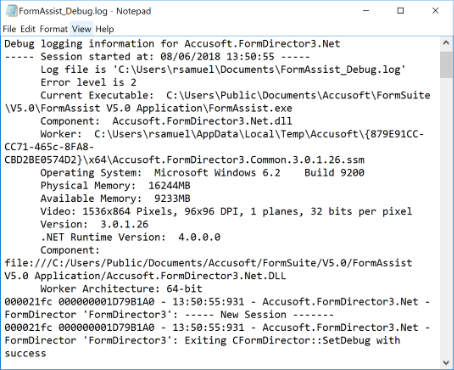The height and width of the screenshot is (370, 454).
Task: Click 'Physical Memory: 16244MB' line
Action: [x=115, y=186]
